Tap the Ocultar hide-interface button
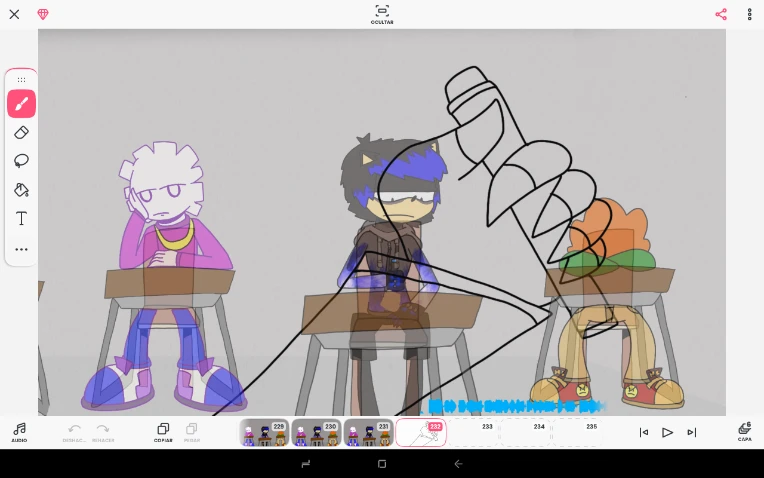764x478 pixels. click(382, 14)
